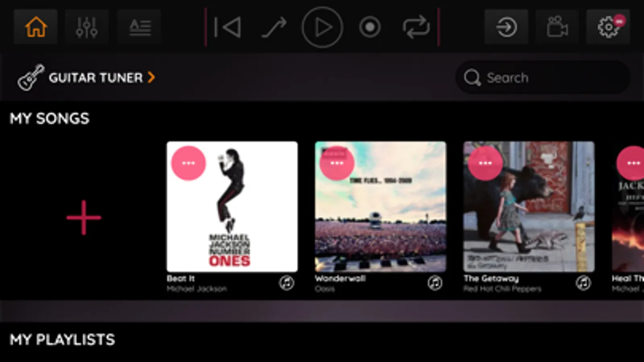Start recording with the Record button

coord(370,27)
